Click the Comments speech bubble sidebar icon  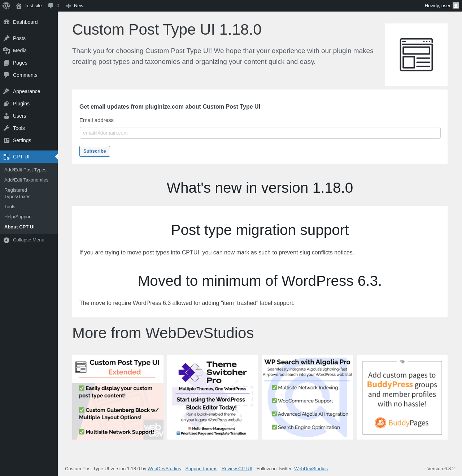click(x=6, y=75)
